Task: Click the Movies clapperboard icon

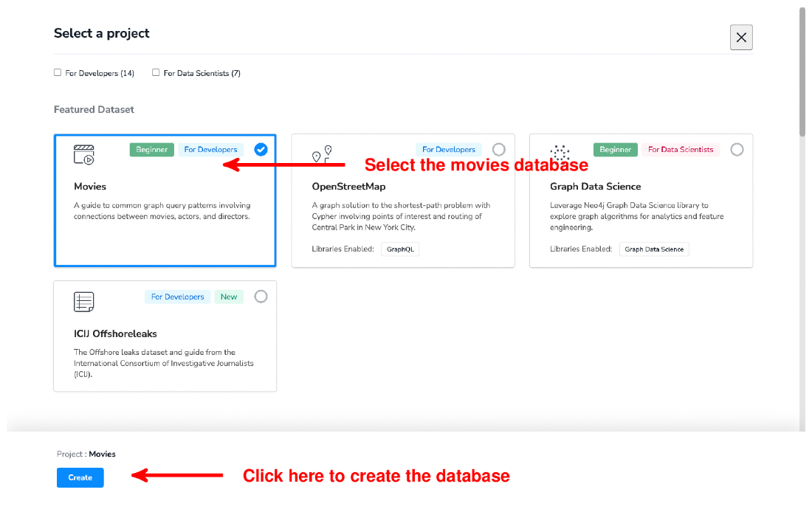Action: 84,155
